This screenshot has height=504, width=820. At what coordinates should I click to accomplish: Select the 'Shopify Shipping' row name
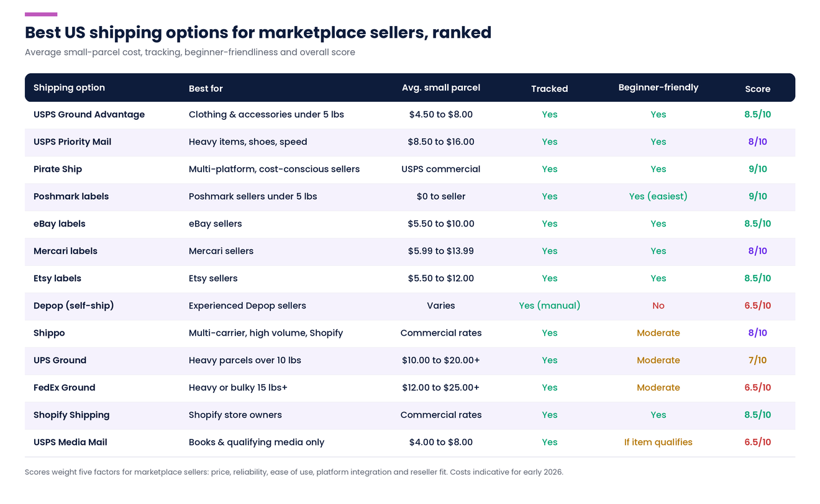pos(71,415)
